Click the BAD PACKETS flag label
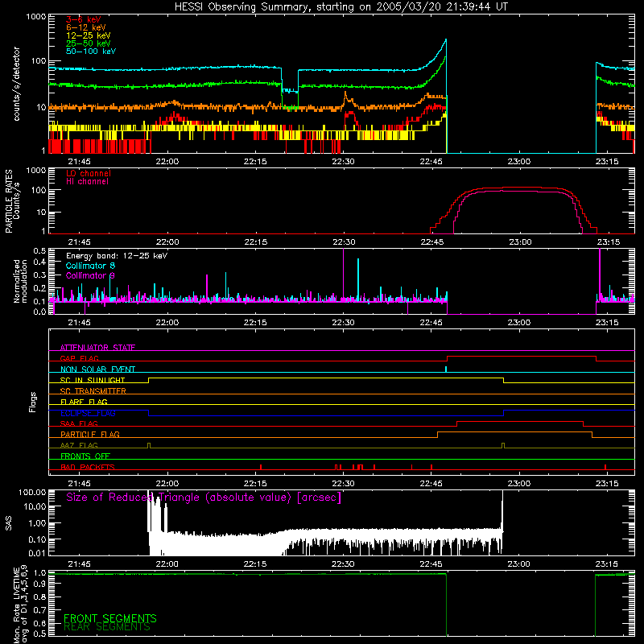 coord(87,467)
